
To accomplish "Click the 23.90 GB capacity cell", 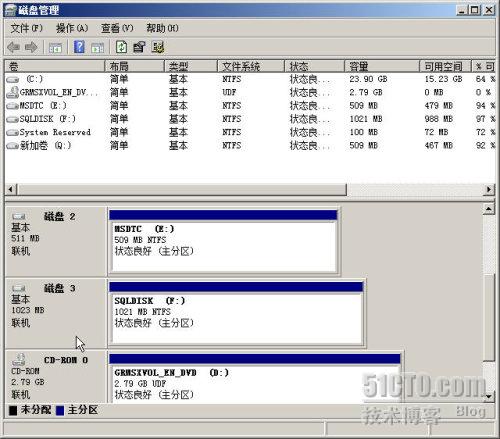I will (368, 79).
